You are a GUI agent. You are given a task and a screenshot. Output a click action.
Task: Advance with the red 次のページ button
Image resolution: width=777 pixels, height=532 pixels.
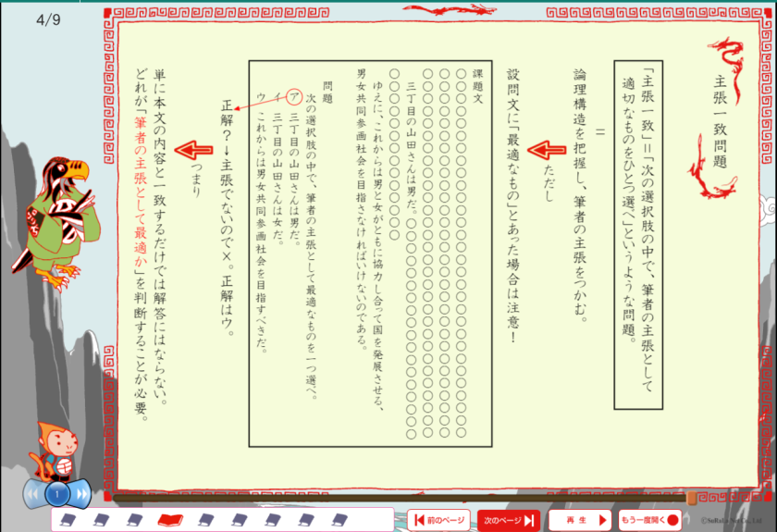point(509,520)
